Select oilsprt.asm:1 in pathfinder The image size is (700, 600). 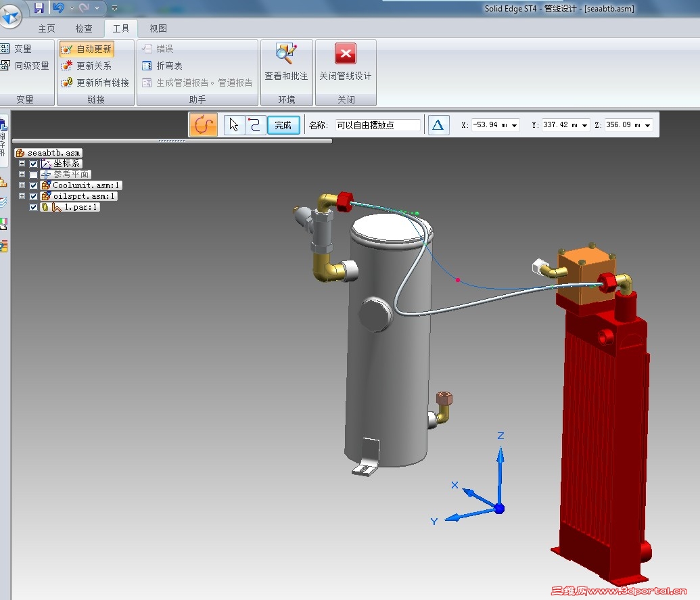click(x=78, y=196)
